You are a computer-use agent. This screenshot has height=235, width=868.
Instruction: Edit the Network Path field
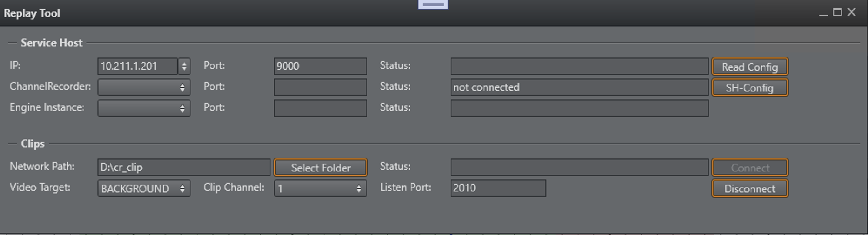point(184,167)
